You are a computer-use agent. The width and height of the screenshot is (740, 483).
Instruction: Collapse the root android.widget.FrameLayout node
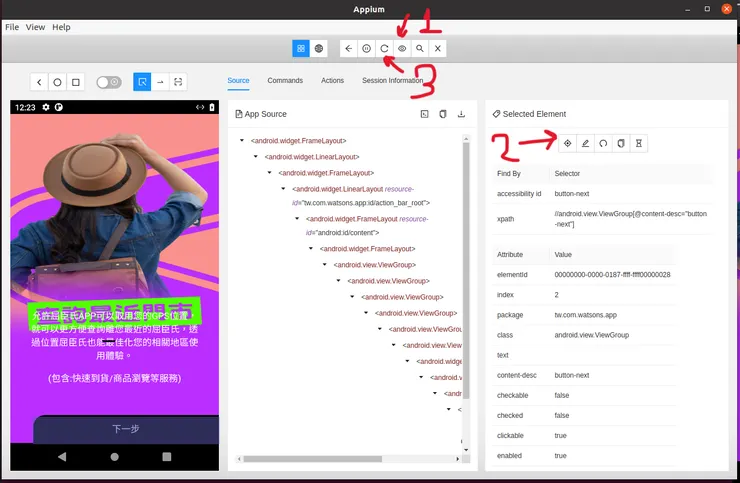tap(242, 140)
